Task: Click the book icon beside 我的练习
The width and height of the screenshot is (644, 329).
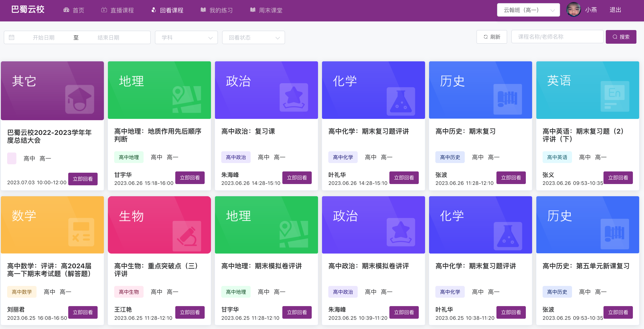Action: [x=203, y=10]
